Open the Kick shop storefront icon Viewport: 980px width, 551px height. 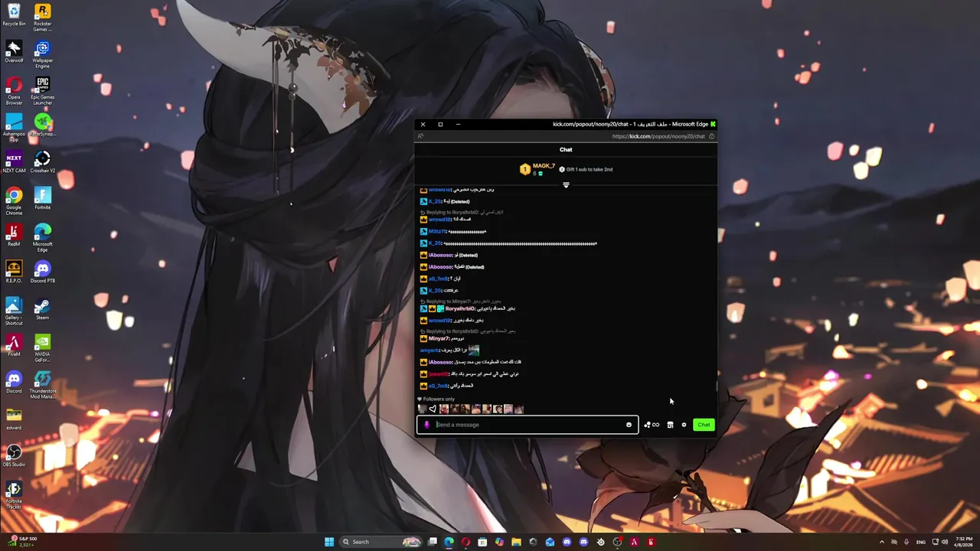point(670,425)
